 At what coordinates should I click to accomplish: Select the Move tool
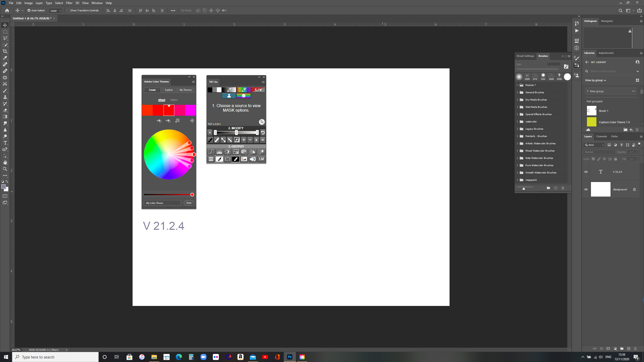5,25
